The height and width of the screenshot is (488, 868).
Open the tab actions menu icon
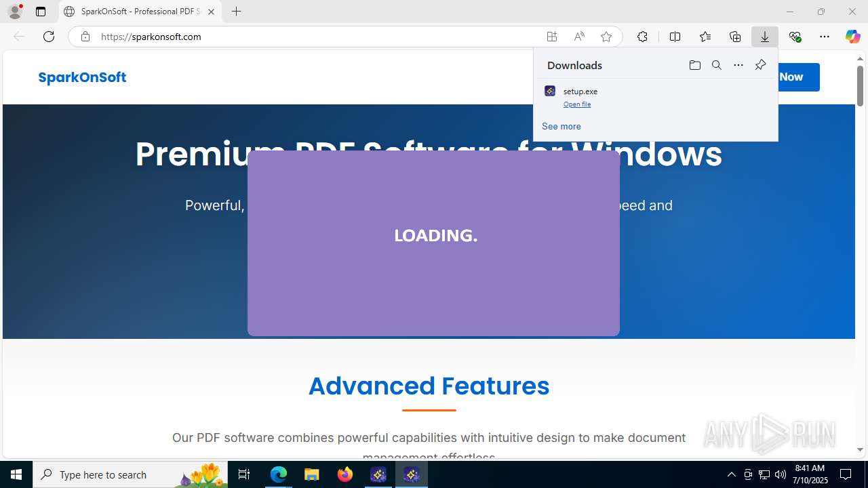pyautogui.click(x=41, y=12)
